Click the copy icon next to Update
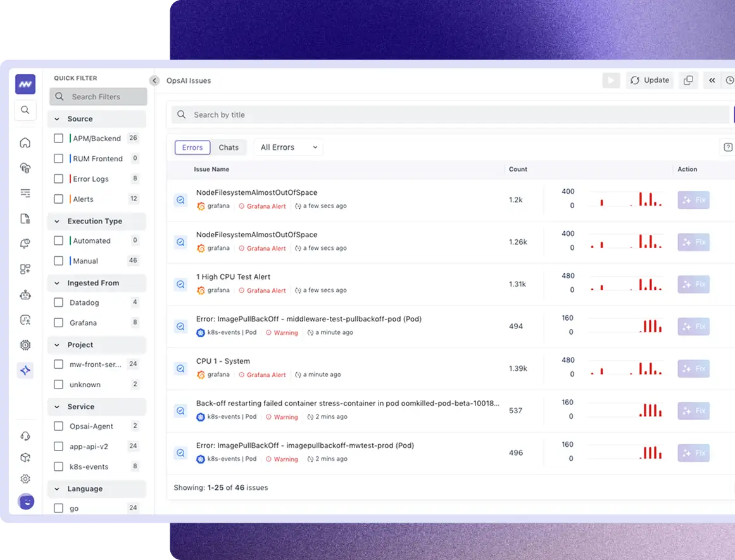This screenshot has height=560, width=735. (x=688, y=80)
